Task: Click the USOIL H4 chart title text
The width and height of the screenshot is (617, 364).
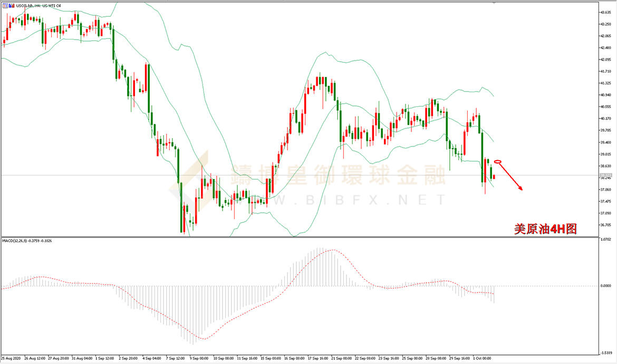Action: pyautogui.click(x=38, y=5)
